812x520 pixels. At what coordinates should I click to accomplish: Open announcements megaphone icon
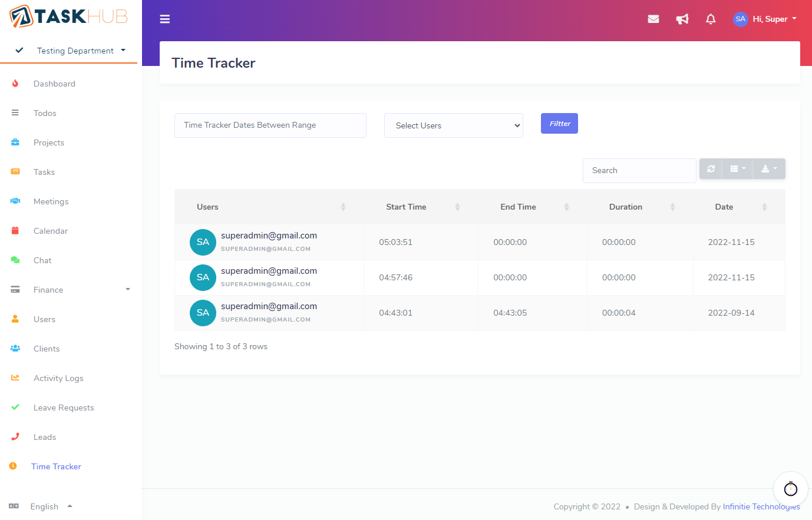click(x=682, y=19)
